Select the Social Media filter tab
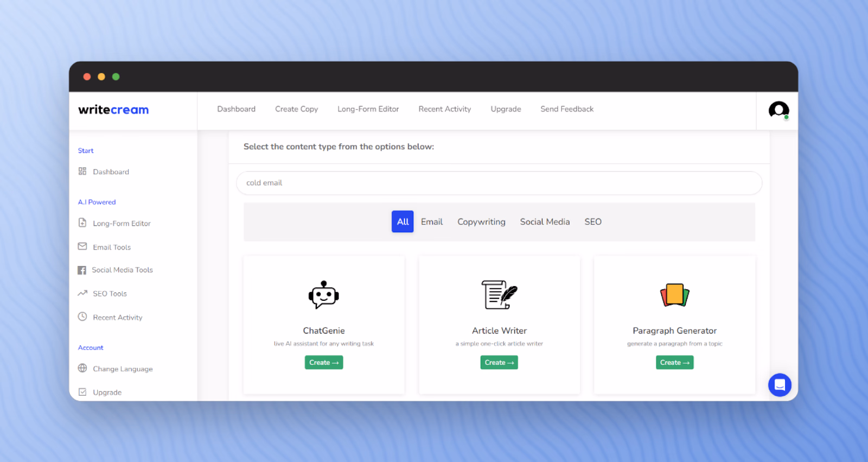868x462 pixels. click(x=545, y=221)
